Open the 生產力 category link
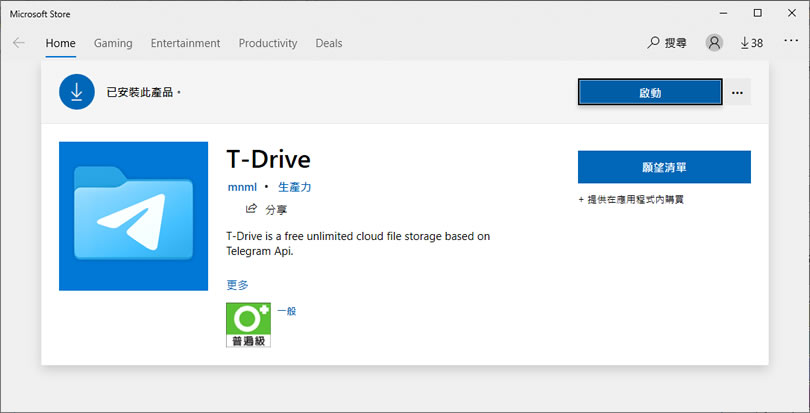The image size is (810, 413). [x=295, y=187]
